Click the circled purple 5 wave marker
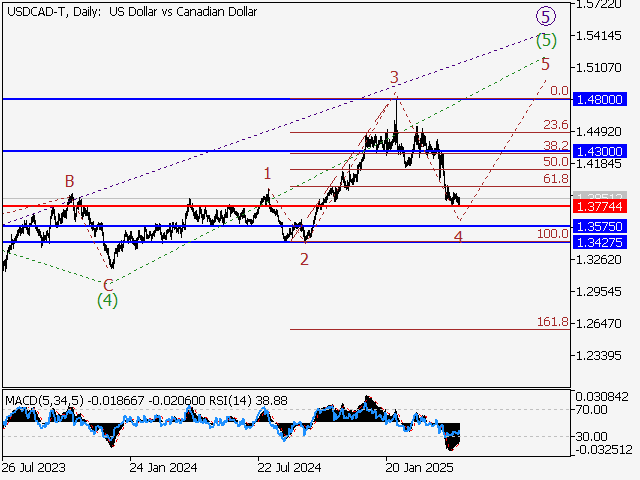 [x=545, y=16]
